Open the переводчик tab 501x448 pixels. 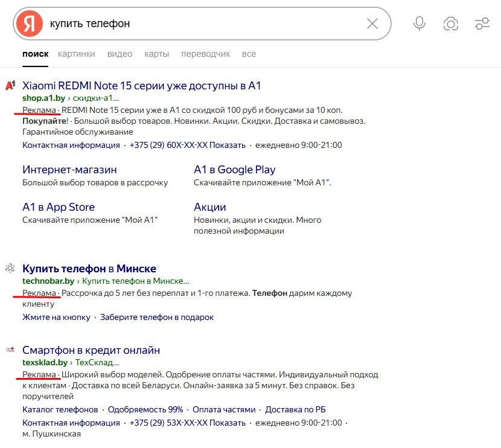point(205,54)
